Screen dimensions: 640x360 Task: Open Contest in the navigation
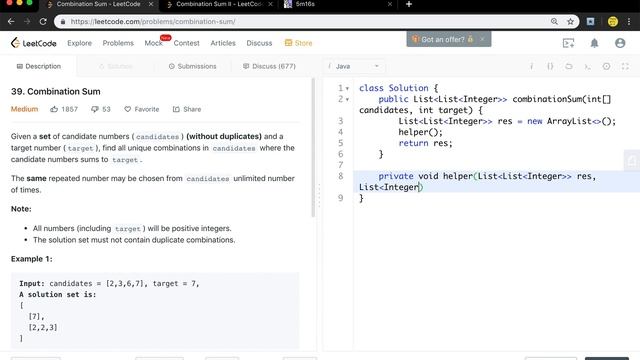[x=187, y=43]
